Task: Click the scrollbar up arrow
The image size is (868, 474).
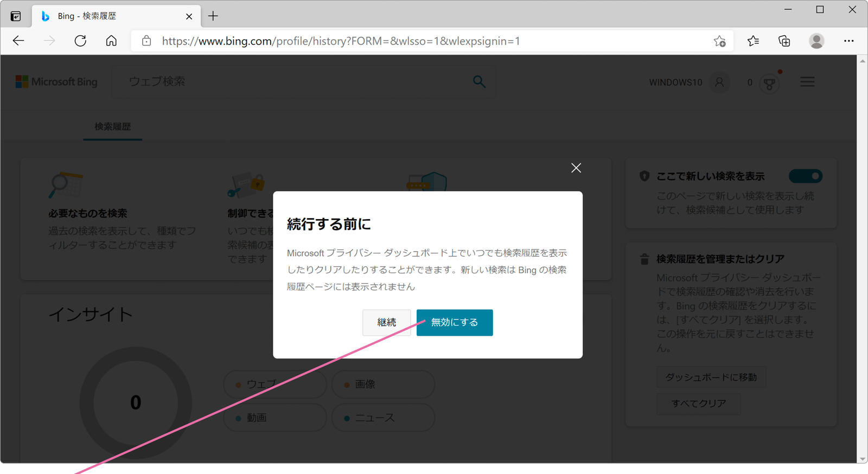Action: click(x=863, y=61)
